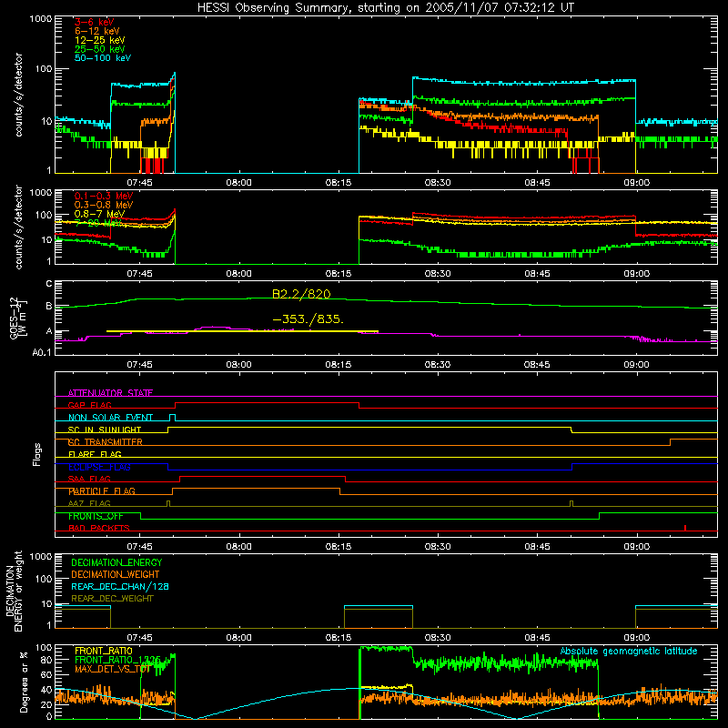Click the SAA_FLAG label

89,480
